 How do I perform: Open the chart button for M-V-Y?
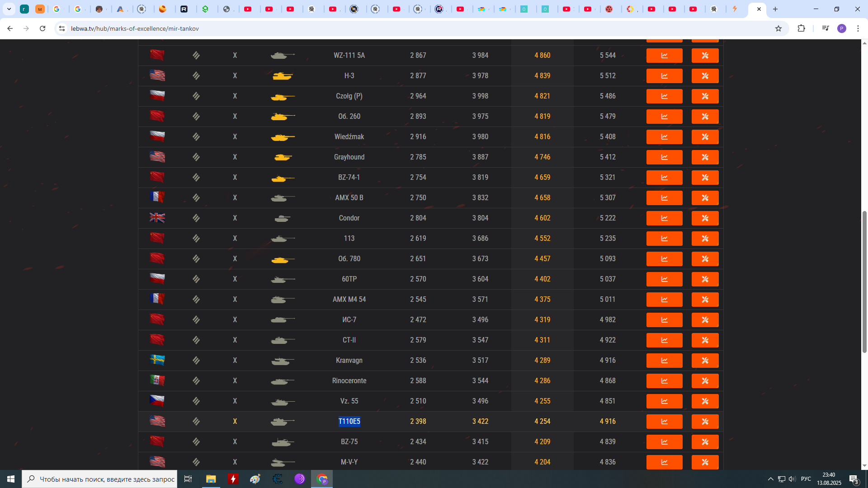coord(664,462)
